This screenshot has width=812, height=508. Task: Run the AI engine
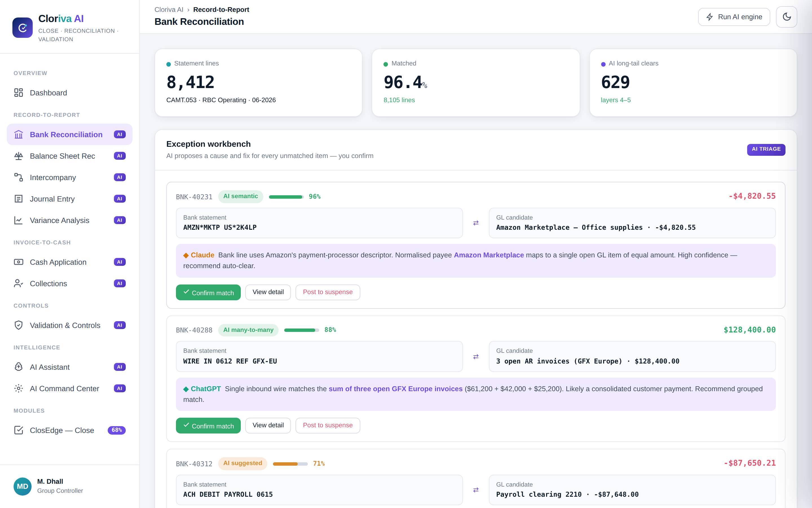(x=734, y=17)
